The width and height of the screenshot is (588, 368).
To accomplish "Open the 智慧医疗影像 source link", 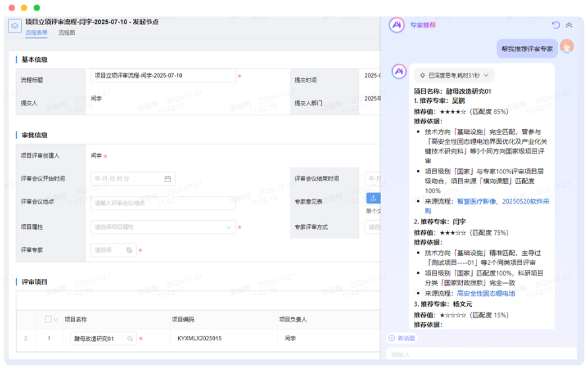I will [x=476, y=201].
